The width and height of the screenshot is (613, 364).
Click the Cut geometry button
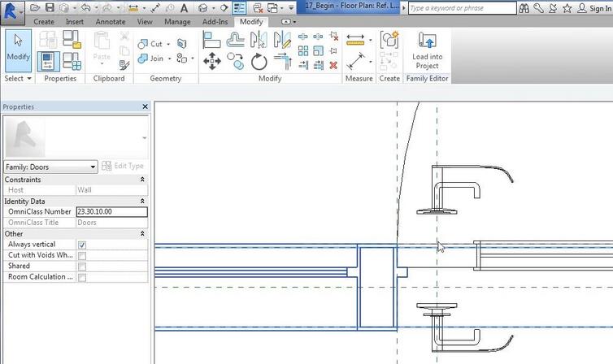tap(151, 44)
